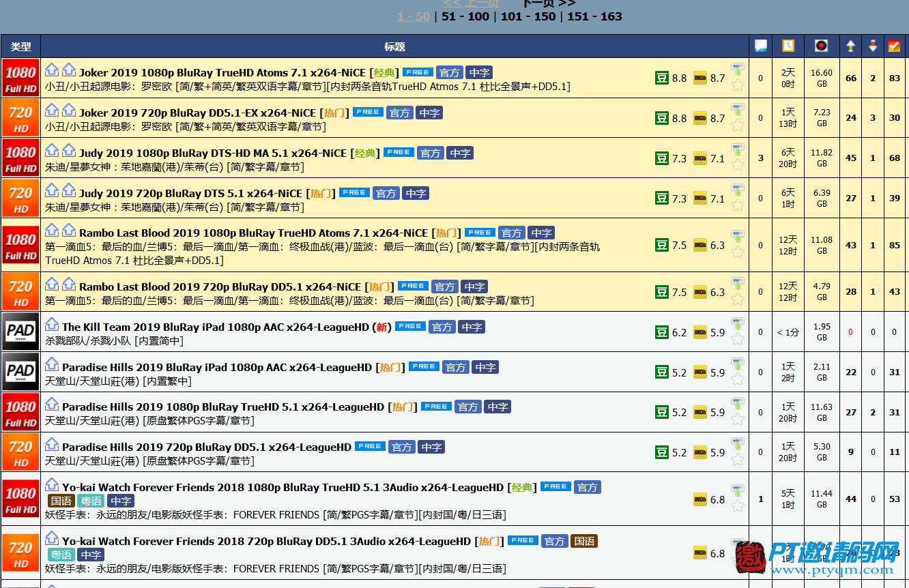909x588 pixels.
Task: Click FREE badge in The Kill Team row
Action: coord(410,326)
